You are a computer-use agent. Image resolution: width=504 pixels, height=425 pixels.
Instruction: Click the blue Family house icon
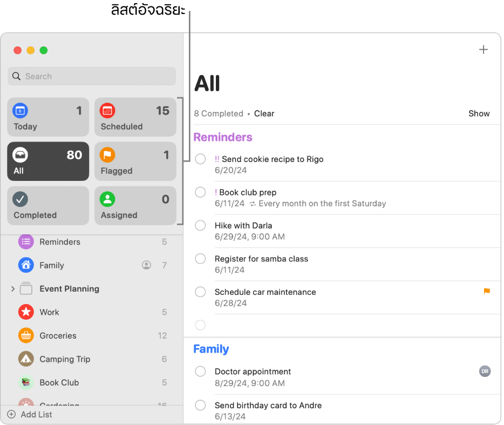26,265
